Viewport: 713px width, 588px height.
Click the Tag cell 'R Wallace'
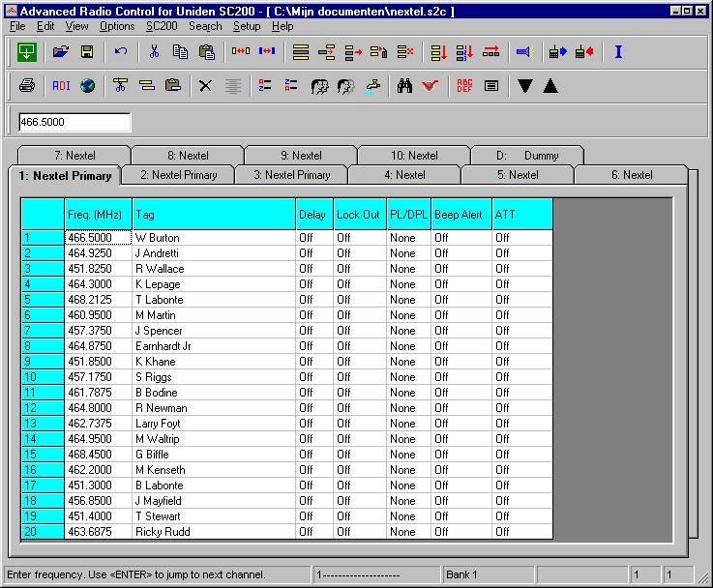coord(214,269)
